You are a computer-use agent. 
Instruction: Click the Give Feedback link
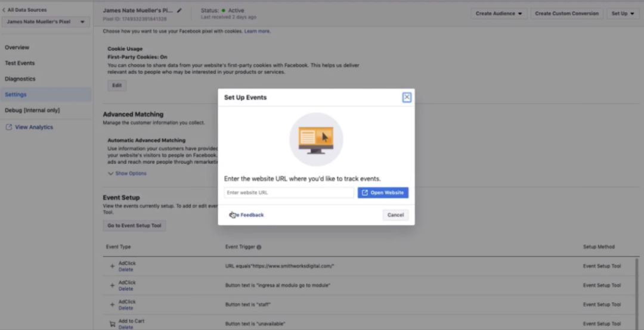(247, 215)
